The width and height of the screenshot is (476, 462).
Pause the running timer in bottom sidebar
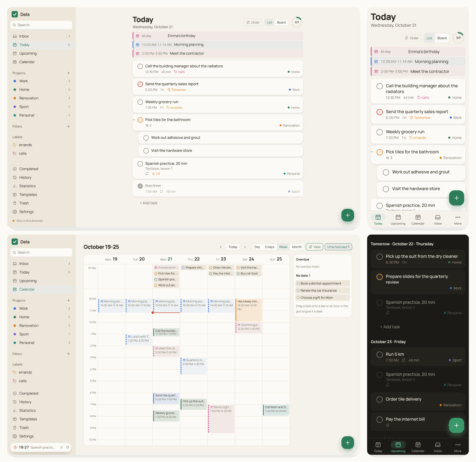pyautogui.click(x=62, y=447)
